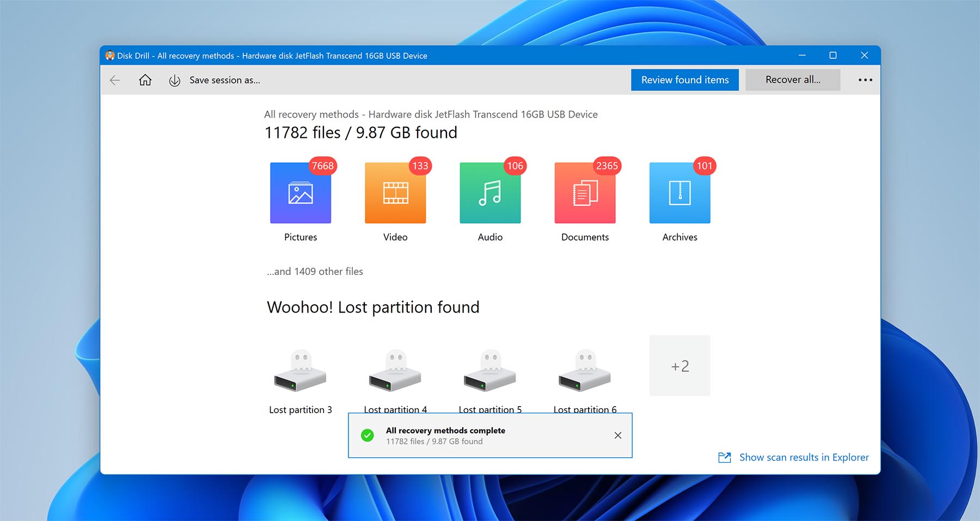The width and height of the screenshot is (980, 521).
Task: Select Lost partition 3 drive icon
Action: point(301,371)
